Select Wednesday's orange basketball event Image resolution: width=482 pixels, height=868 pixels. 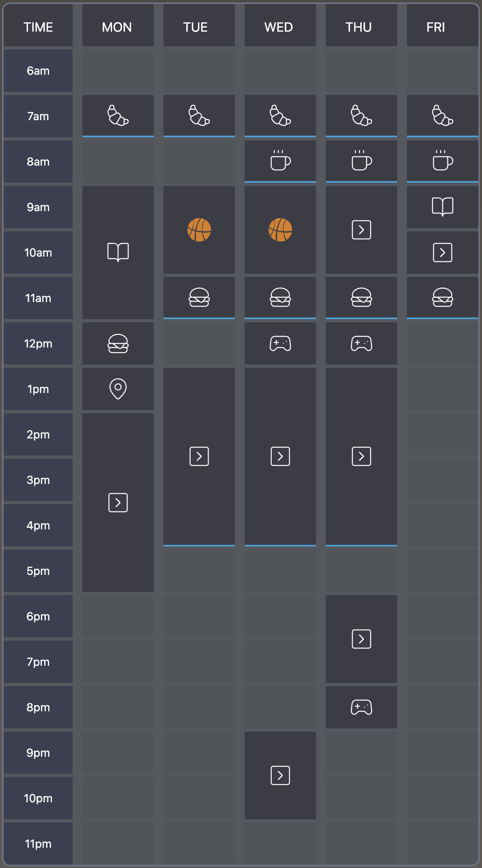click(280, 230)
